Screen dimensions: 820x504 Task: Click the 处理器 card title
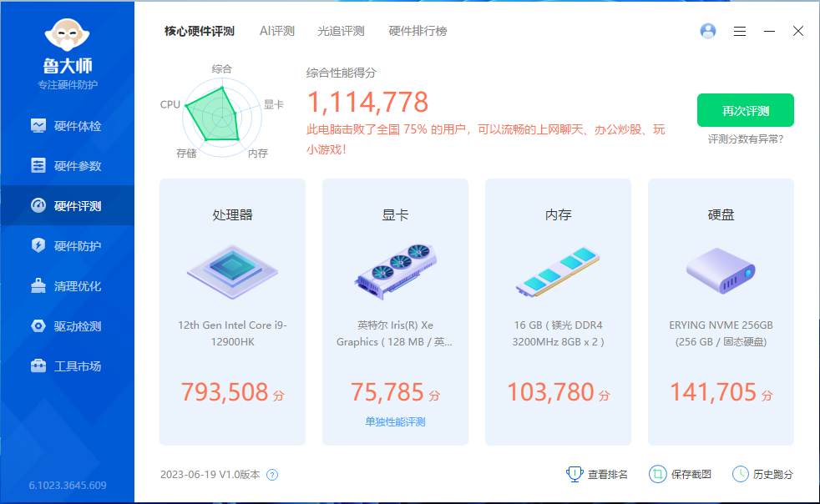233,215
